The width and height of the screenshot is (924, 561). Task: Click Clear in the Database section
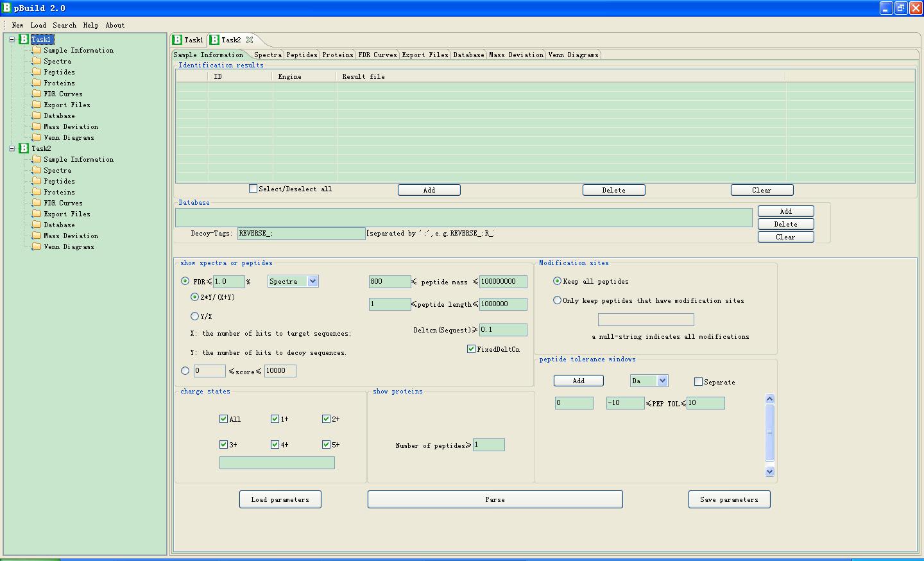pyautogui.click(x=785, y=237)
